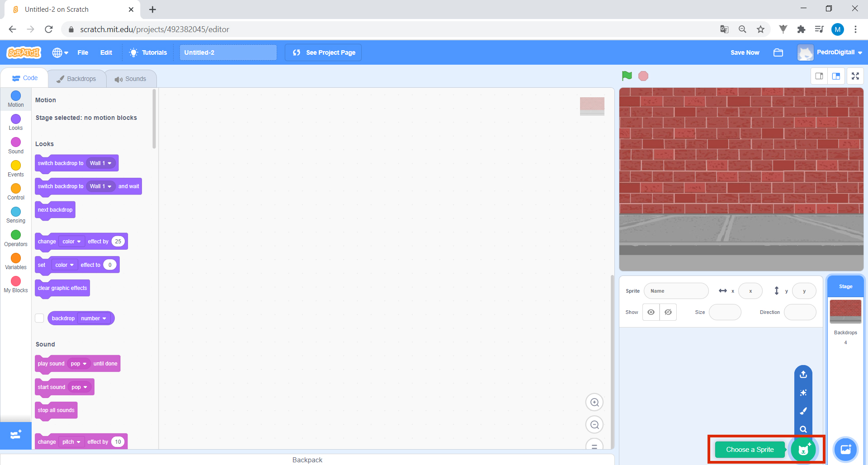The image size is (868, 465).
Task: Open the language globe menu
Action: [x=60, y=52]
